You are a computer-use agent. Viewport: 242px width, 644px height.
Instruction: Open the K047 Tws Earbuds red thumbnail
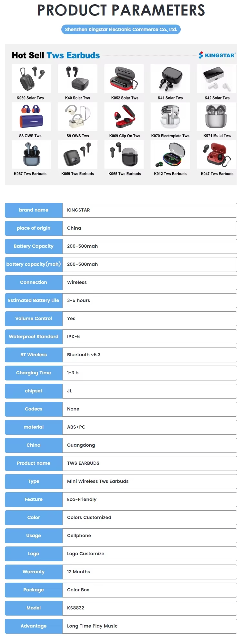217,154
